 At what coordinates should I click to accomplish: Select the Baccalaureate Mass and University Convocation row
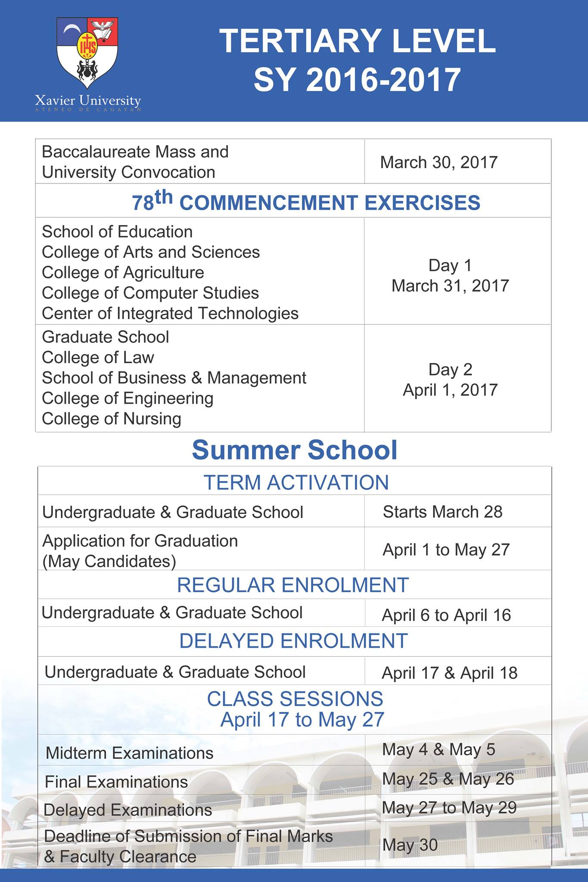click(293, 161)
